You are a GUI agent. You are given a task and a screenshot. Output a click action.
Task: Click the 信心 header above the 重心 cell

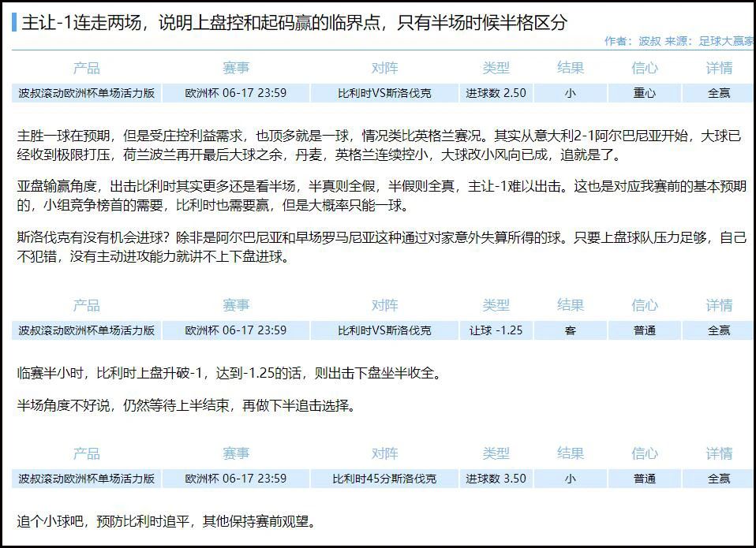[x=645, y=68]
